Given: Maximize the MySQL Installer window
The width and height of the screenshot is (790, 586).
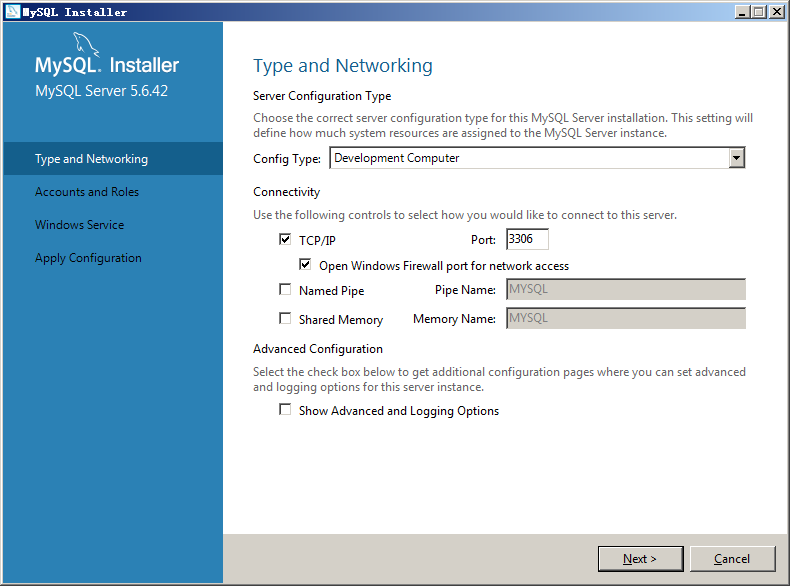Looking at the screenshot, I should click(x=759, y=12).
